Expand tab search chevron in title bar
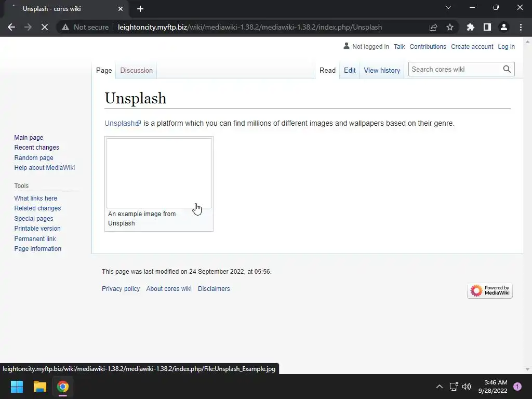The width and height of the screenshot is (532, 399). coord(448,7)
